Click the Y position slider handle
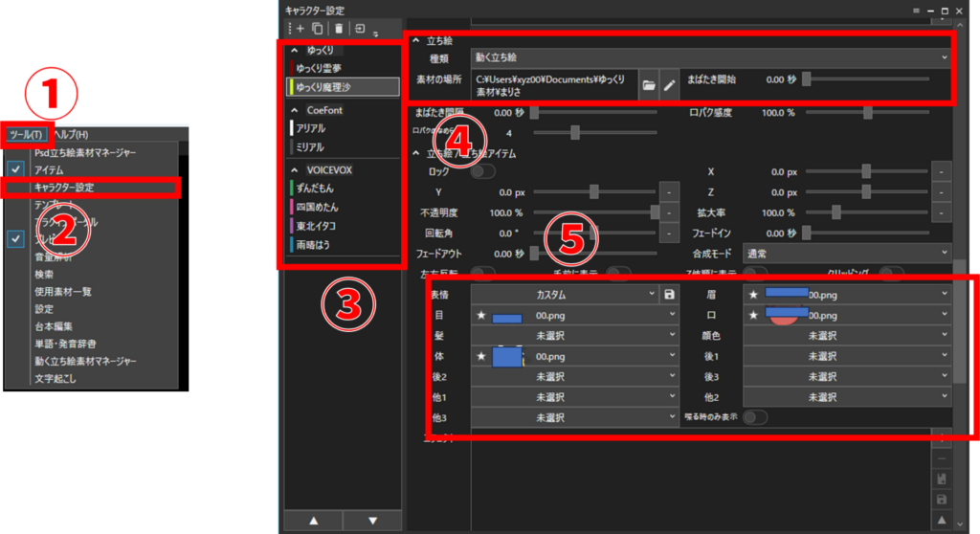This screenshot has width=980, height=534. (x=594, y=192)
